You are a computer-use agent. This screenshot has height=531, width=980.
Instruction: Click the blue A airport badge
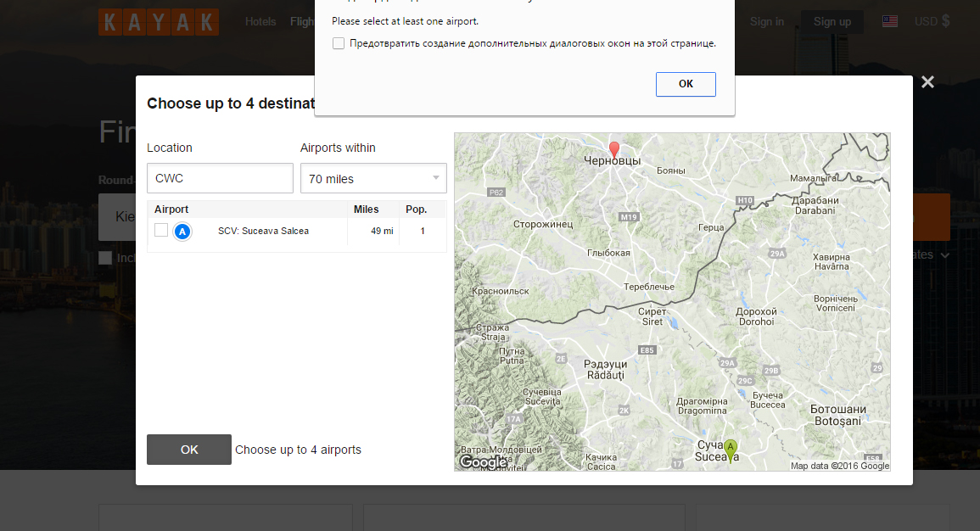182,232
